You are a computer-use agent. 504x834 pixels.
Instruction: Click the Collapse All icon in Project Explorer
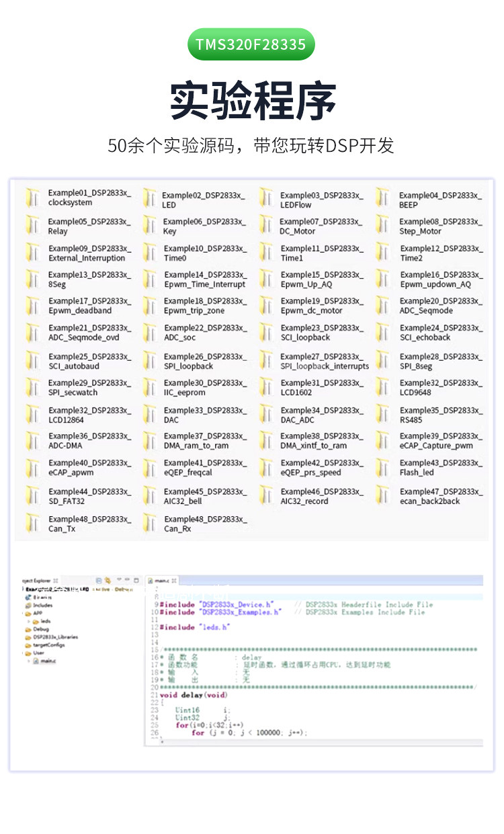click(99, 580)
